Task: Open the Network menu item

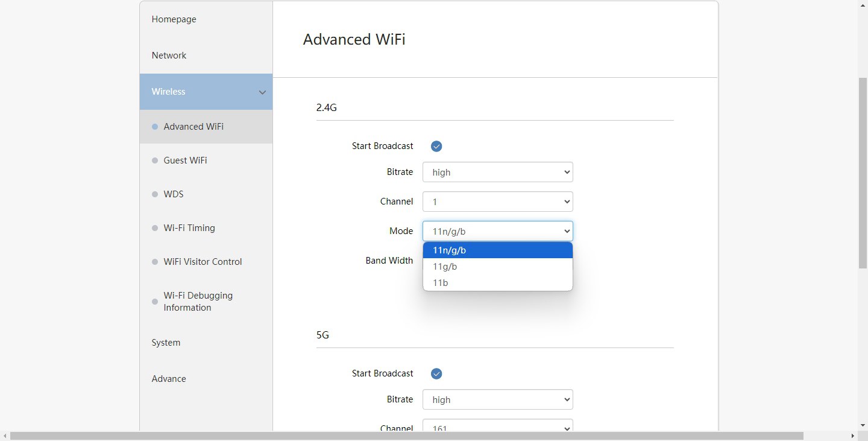Action: coord(206,56)
